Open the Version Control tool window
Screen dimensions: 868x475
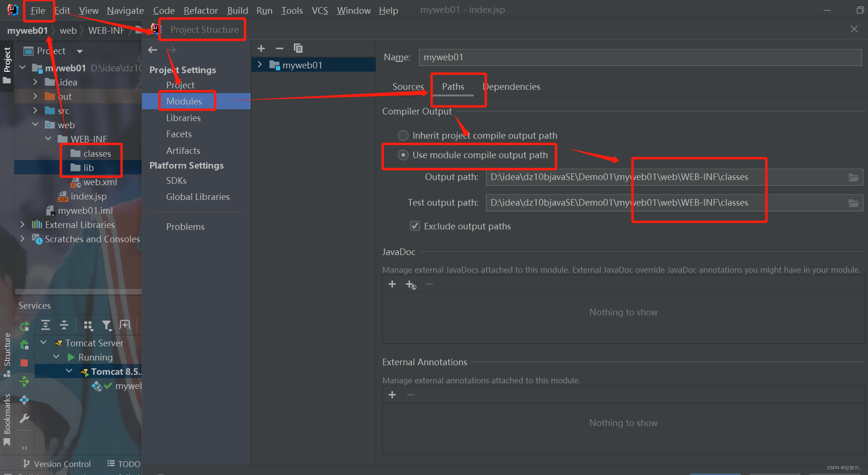tap(57, 464)
